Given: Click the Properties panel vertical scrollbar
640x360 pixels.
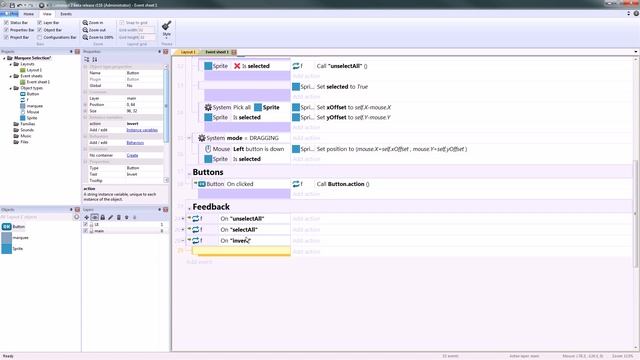Looking at the screenshot, I should point(166,106).
